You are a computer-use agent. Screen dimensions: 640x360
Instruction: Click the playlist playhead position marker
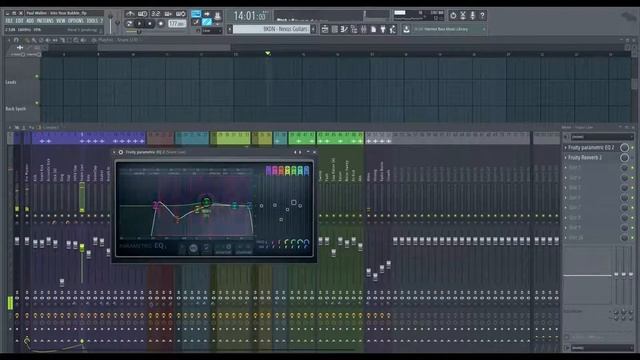[267, 53]
